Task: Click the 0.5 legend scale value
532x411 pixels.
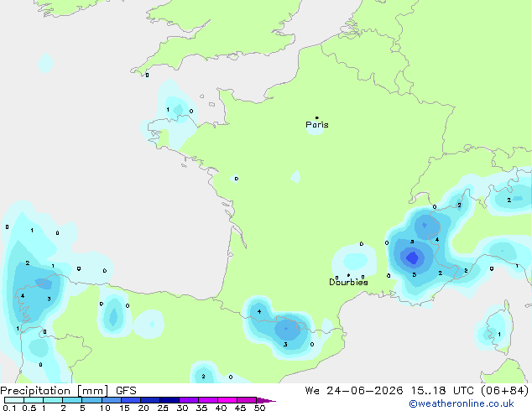Action: 29,408
